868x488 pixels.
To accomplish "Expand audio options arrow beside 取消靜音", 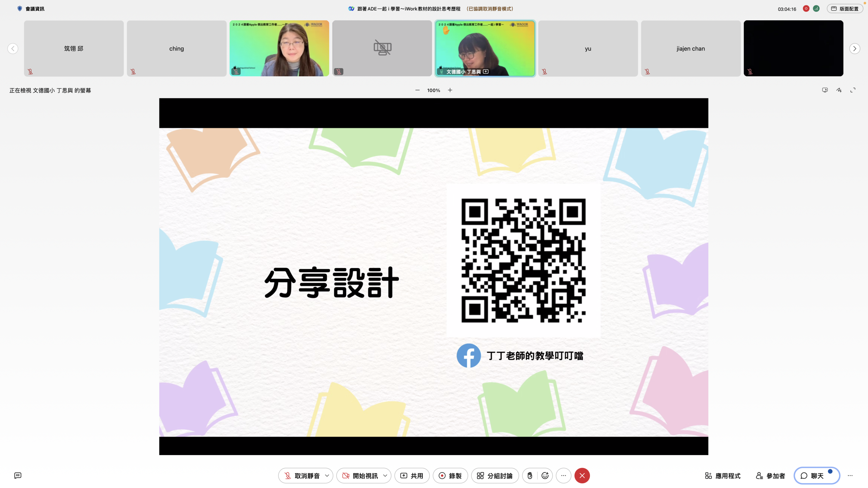I will 327,475.
